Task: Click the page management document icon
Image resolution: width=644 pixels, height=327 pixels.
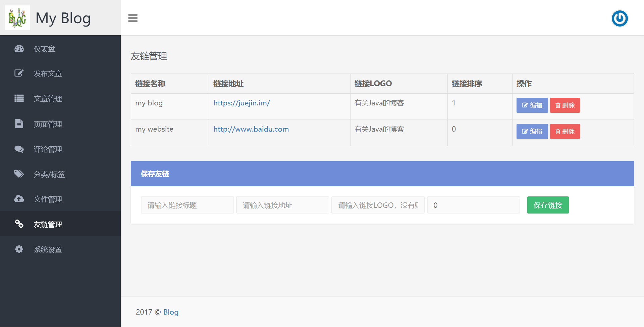Action: coord(19,124)
